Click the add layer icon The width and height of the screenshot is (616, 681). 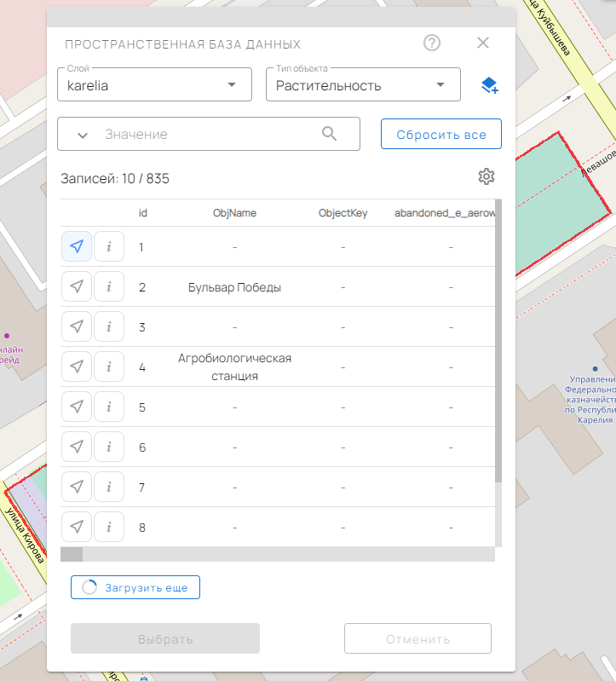(x=489, y=85)
